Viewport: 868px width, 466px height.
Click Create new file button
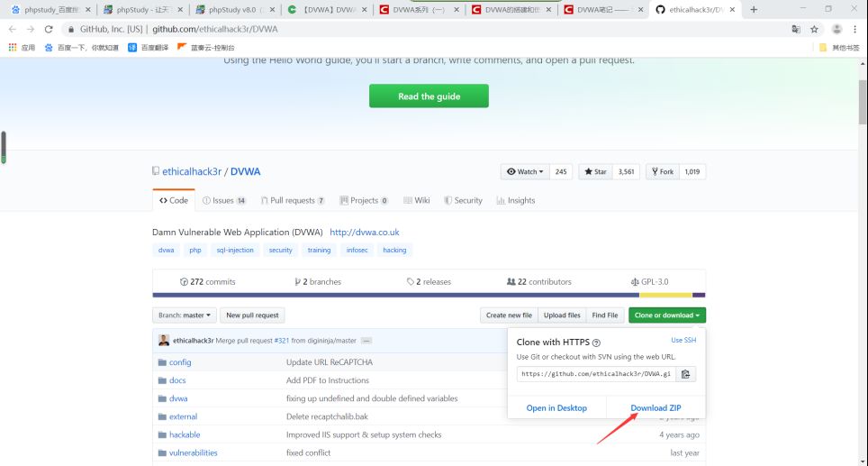(x=509, y=315)
